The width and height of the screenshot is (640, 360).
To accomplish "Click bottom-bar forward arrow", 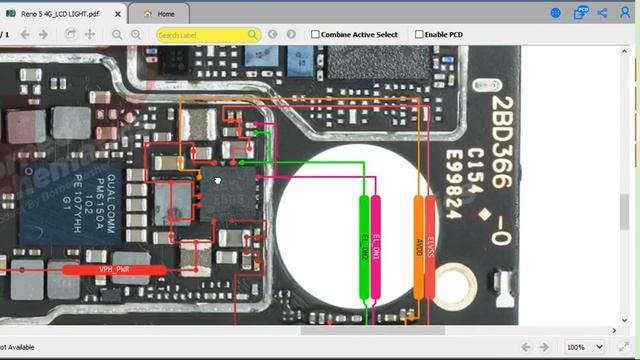I will point(544,347).
